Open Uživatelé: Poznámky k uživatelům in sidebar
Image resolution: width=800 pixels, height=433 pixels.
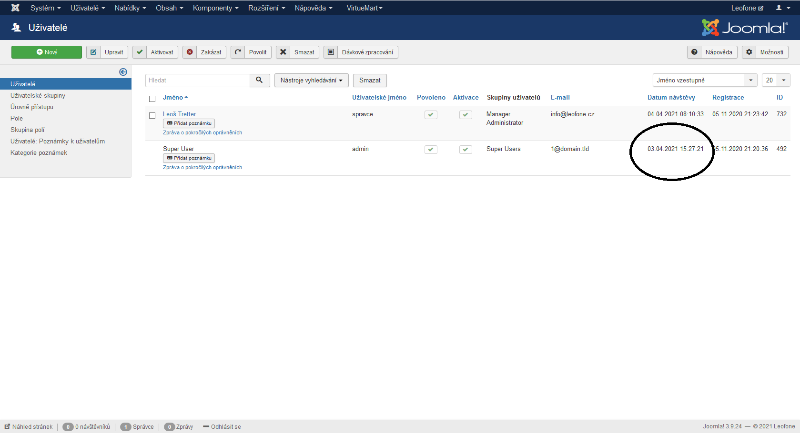[x=58, y=141]
